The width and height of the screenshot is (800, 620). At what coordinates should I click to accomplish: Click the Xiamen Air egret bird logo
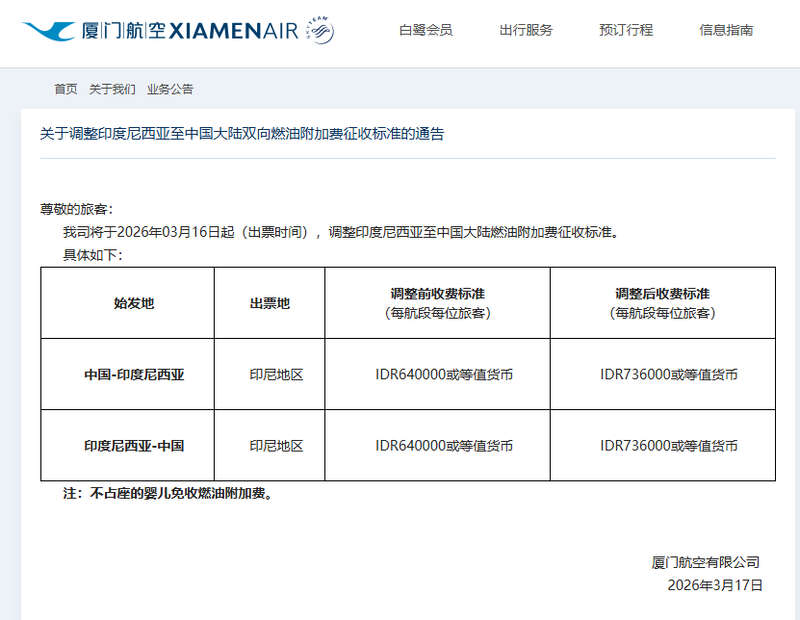coord(47,31)
